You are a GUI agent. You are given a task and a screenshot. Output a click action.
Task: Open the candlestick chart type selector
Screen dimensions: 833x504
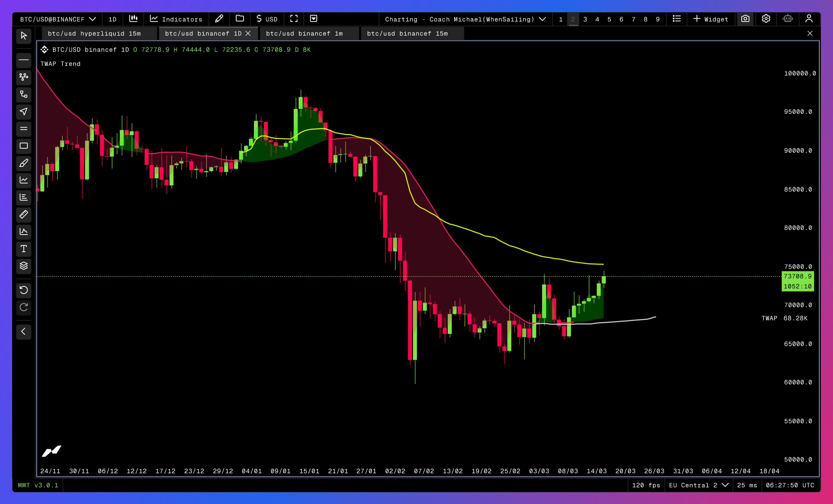point(133,19)
